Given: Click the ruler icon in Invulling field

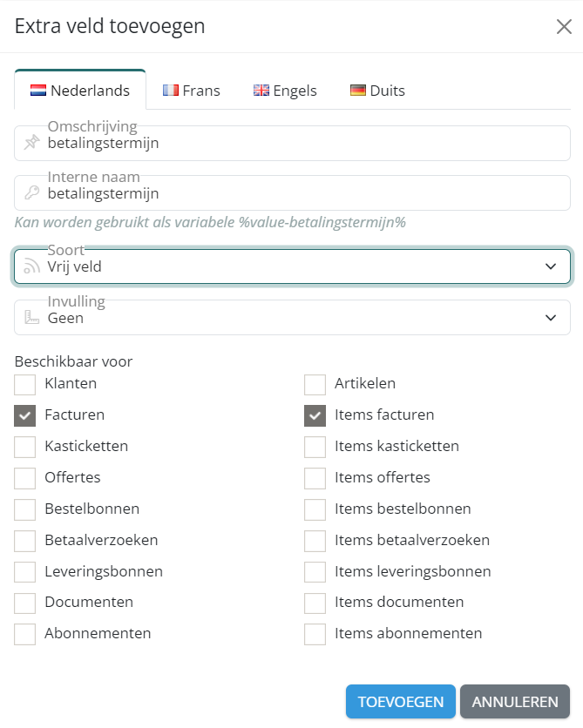Looking at the screenshot, I should (32, 318).
